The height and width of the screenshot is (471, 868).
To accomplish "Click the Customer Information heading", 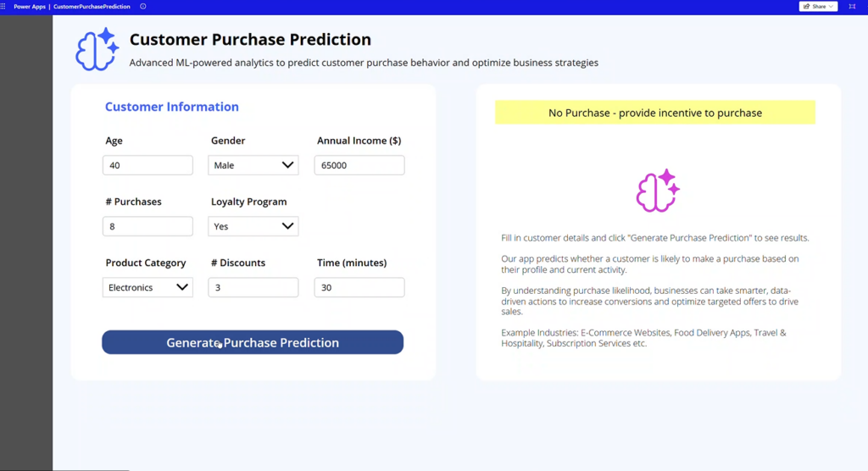I will point(171,107).
